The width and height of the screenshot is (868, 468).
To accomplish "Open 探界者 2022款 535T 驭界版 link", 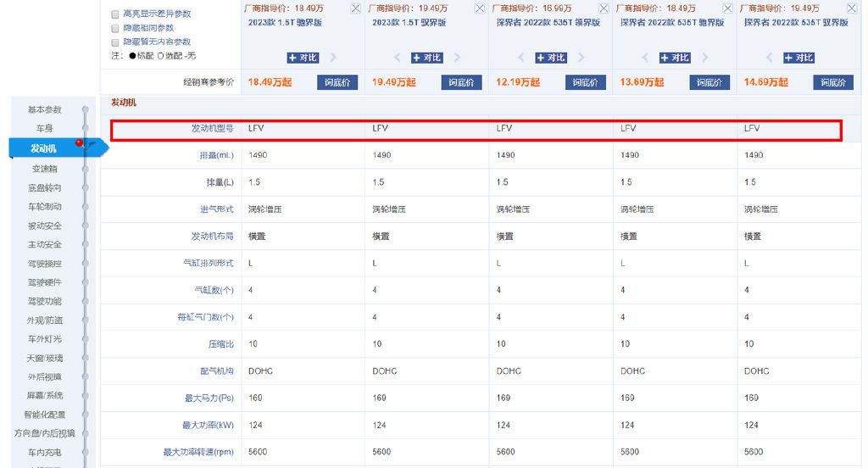I will pyautogui.click(x=796, y=23).
